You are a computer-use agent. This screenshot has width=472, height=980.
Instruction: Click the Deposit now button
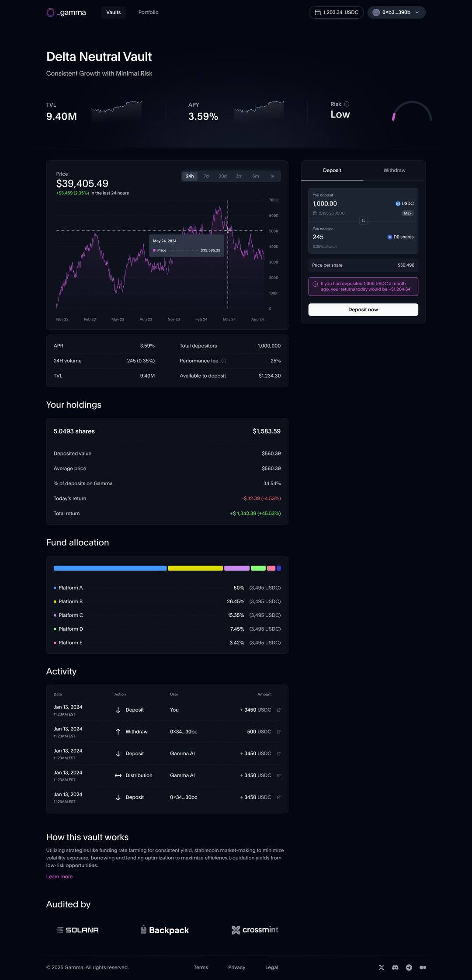[x=363, y=309]
